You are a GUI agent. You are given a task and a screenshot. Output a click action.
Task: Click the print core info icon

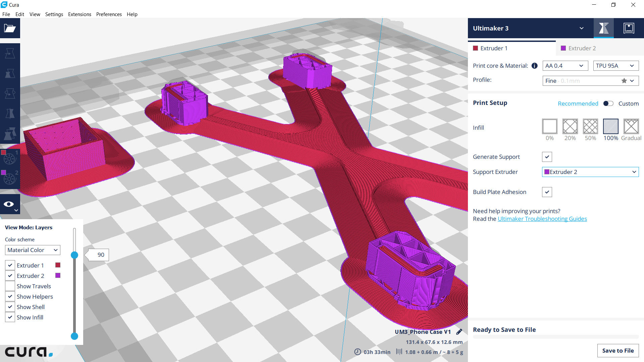click(x=535, y=66)
